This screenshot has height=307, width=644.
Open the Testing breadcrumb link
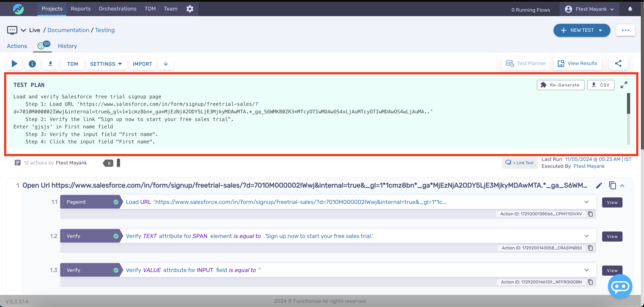click(105, 30)
